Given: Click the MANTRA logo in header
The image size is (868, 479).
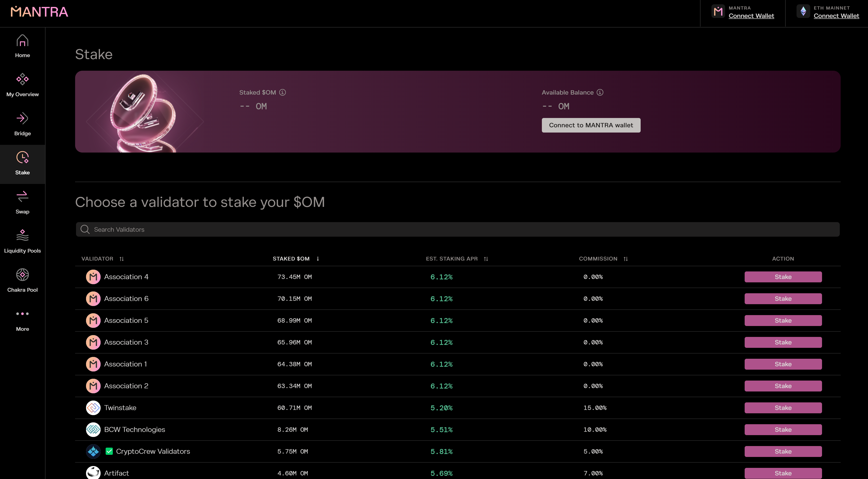Looking at the screenshot, I should click(39, 12).
